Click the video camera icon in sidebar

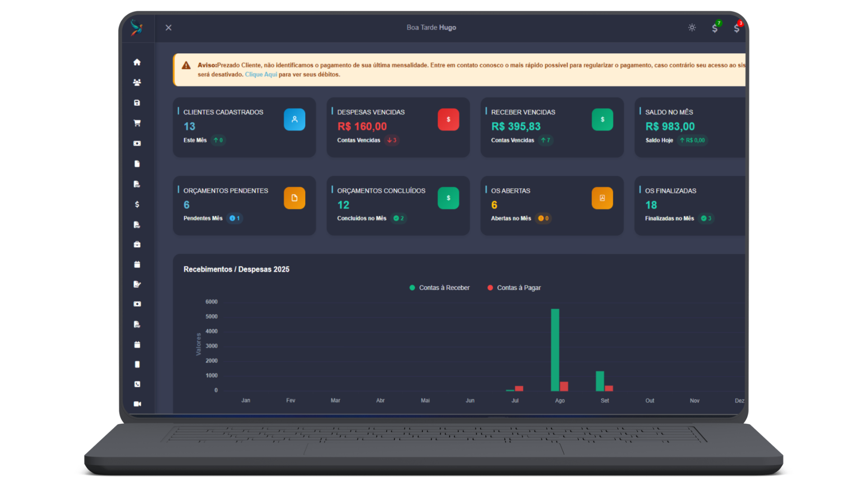pos(137,404)
